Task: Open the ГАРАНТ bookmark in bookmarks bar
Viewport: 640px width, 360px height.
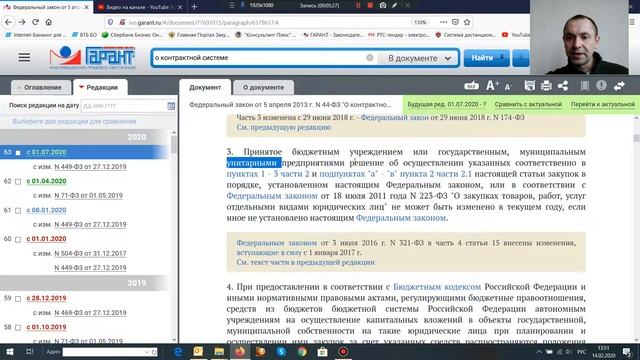Action: pos(333,35)
